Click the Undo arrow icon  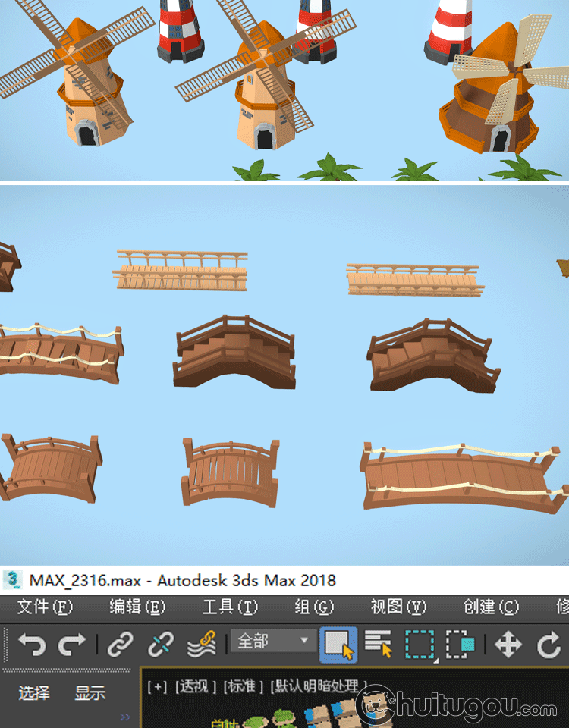[x=32, y=645]
